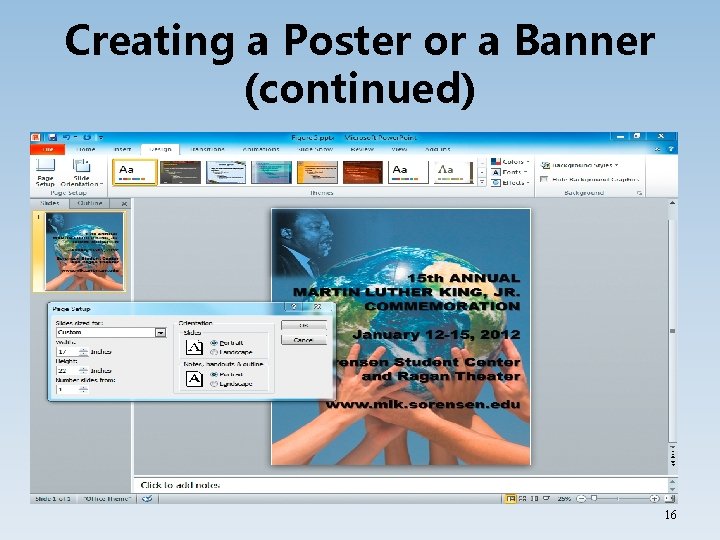The width and height of the screenshot is (720, 540).
Task: Switch to the View ribbon tab
Action: [399, 149]
